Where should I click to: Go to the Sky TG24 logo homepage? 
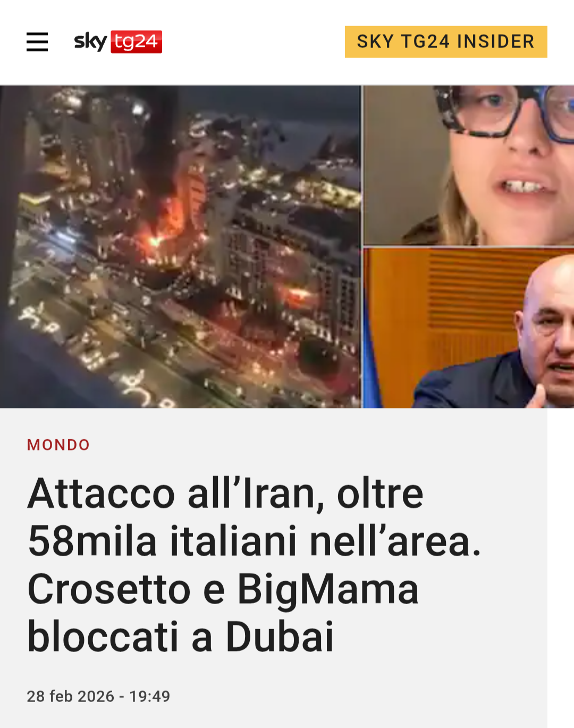pos(118,41)
